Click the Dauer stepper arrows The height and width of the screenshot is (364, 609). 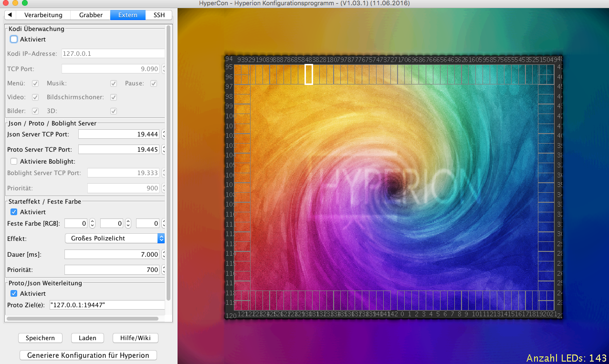(x=164, y=255)
